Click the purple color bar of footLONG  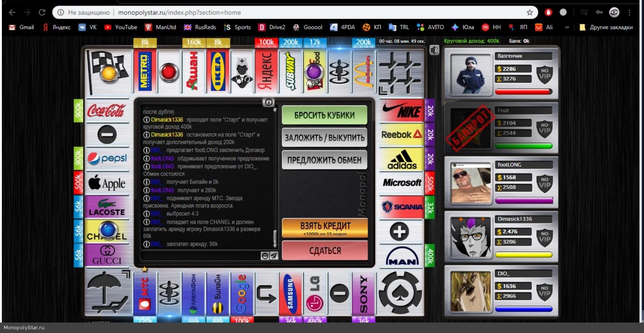[524, 200]
